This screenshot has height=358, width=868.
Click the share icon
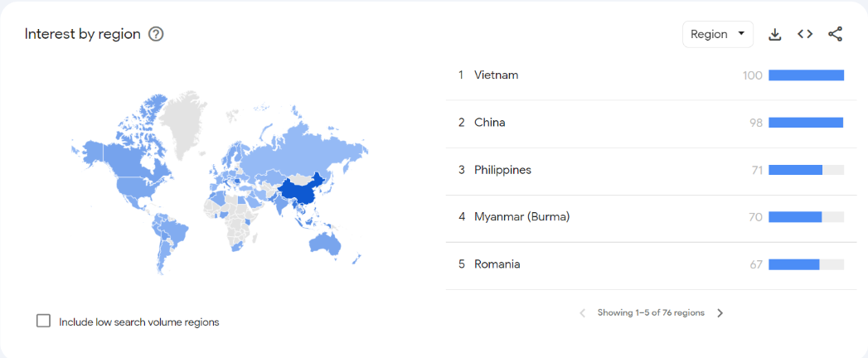[835, 34]
